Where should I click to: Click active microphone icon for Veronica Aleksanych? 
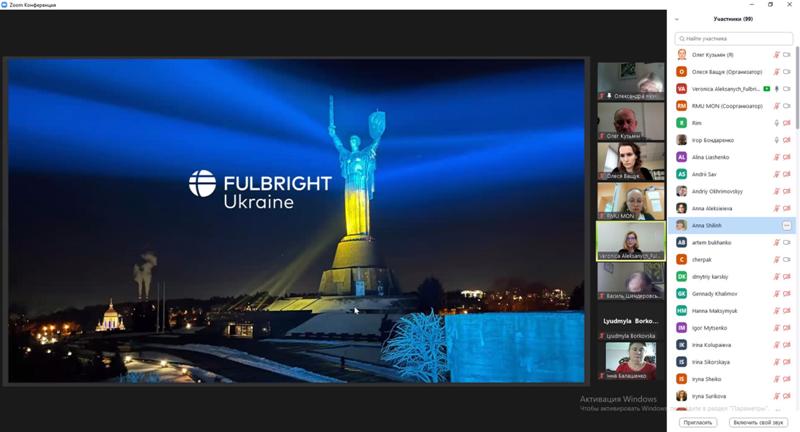[777, 89]
